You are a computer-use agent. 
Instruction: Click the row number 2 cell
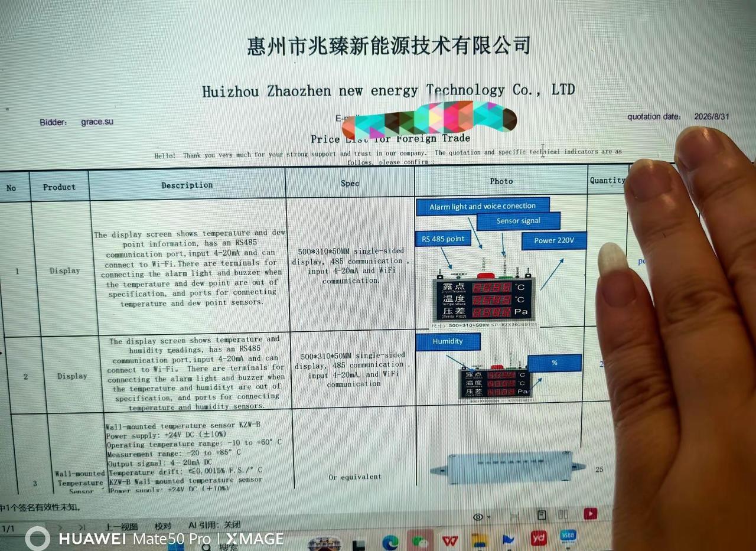tap(25, 377)
